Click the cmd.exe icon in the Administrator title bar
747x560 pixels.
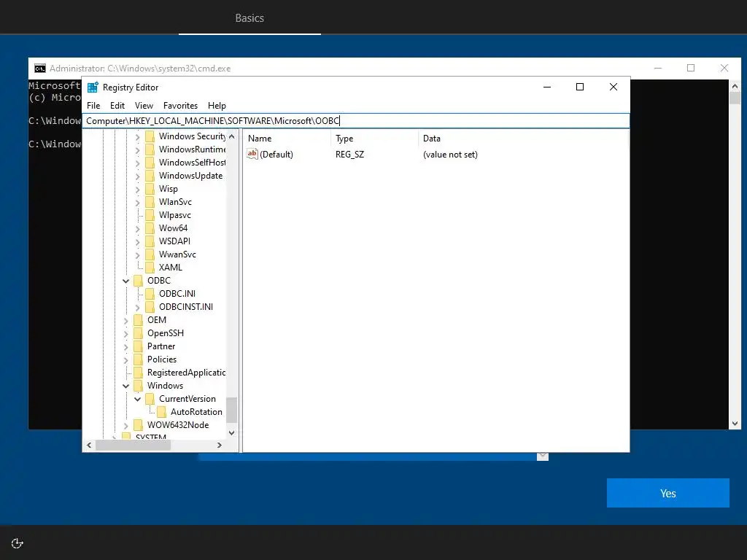pyautogui.click(x=40, y=69)
